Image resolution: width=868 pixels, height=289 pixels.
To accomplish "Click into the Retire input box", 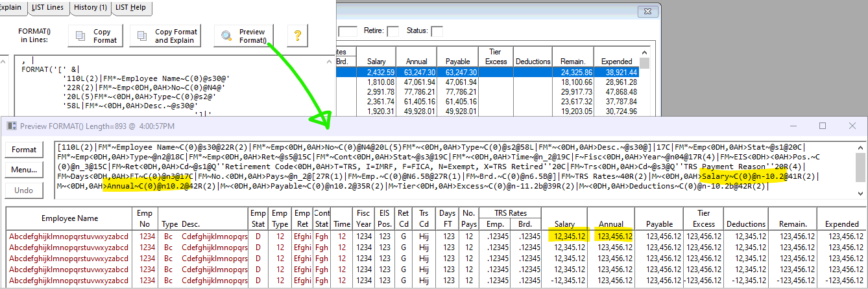I will pyautogui.click(x=392, y=31).
